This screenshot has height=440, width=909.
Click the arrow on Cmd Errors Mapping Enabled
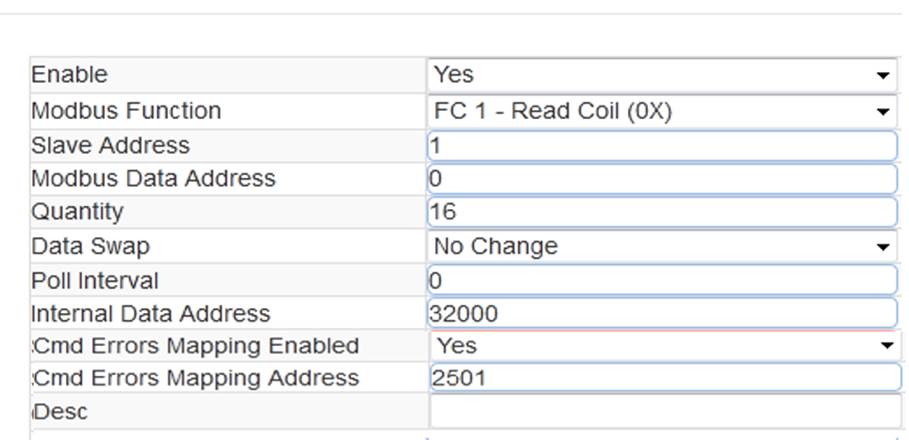(x=887, y=346)
